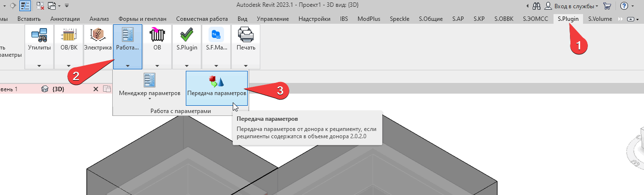Open the Надстройки ribbon tab

[x=314, y=19]
